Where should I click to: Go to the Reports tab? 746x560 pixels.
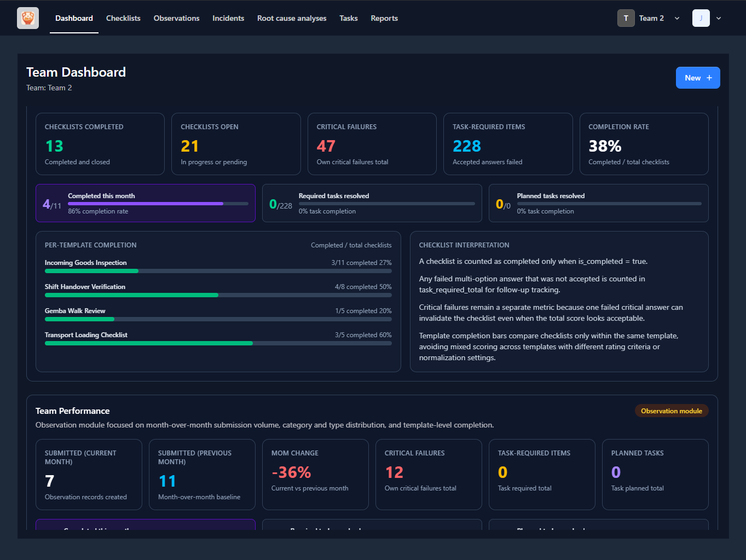coord(384,18)
